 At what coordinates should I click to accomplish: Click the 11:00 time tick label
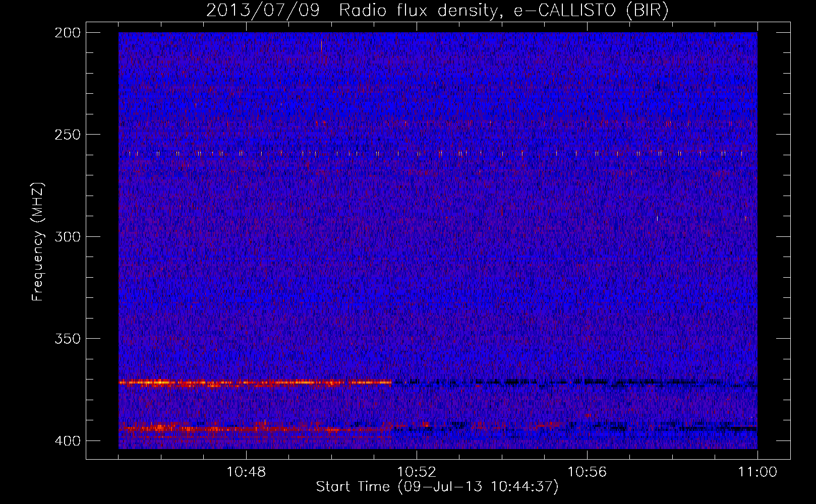tap(757, 472)
